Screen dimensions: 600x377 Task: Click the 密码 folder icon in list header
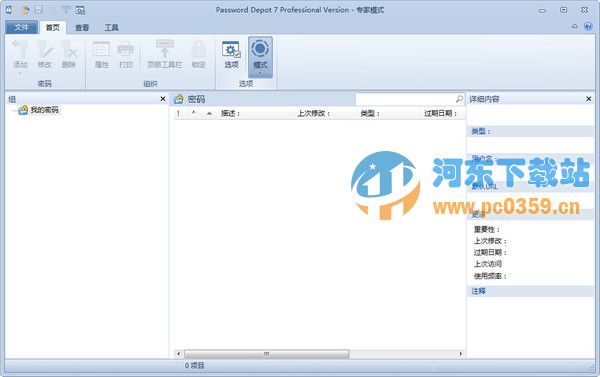(178, 99)
